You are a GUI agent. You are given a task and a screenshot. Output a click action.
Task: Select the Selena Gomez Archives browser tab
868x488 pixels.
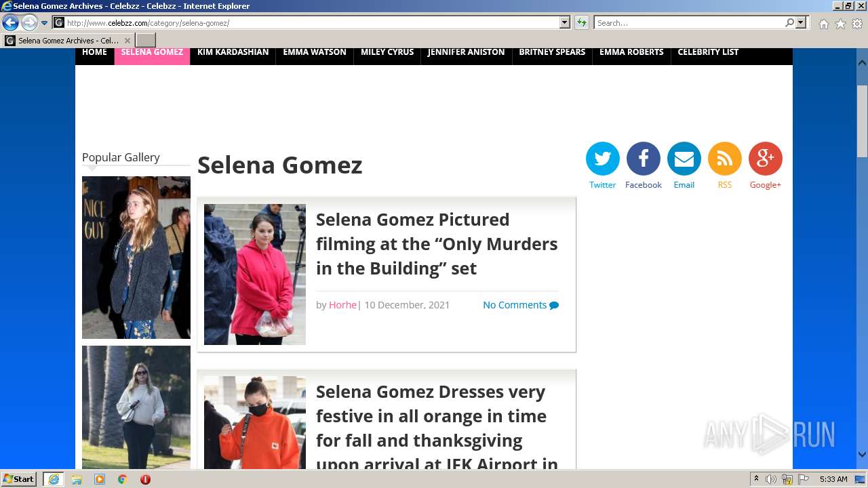pyautogui.click(x=68, y=41)
